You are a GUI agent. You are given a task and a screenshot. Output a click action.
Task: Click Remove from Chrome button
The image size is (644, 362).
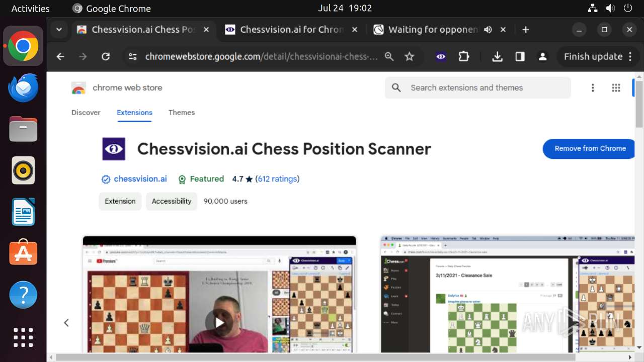590,149
